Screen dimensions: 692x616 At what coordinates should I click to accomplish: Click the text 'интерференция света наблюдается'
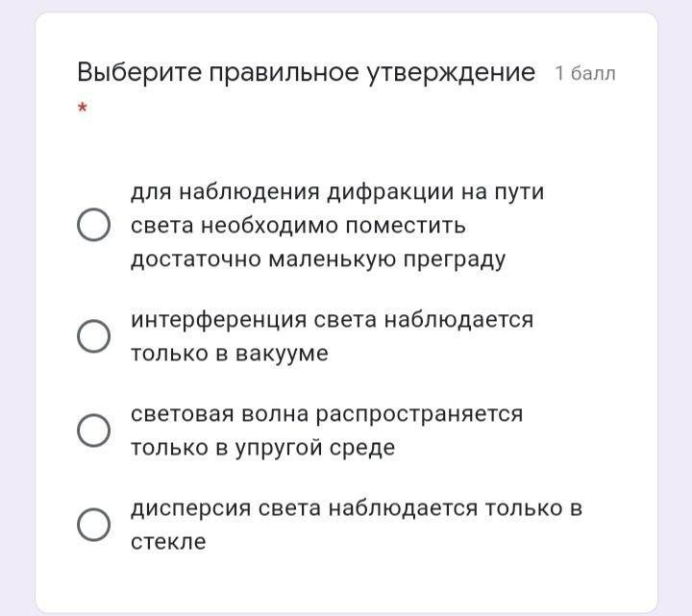pos(332,319)
